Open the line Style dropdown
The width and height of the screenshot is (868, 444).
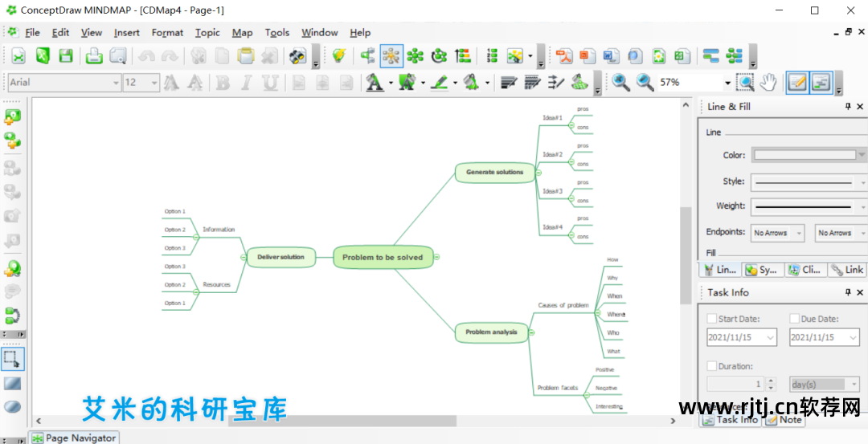809,181
